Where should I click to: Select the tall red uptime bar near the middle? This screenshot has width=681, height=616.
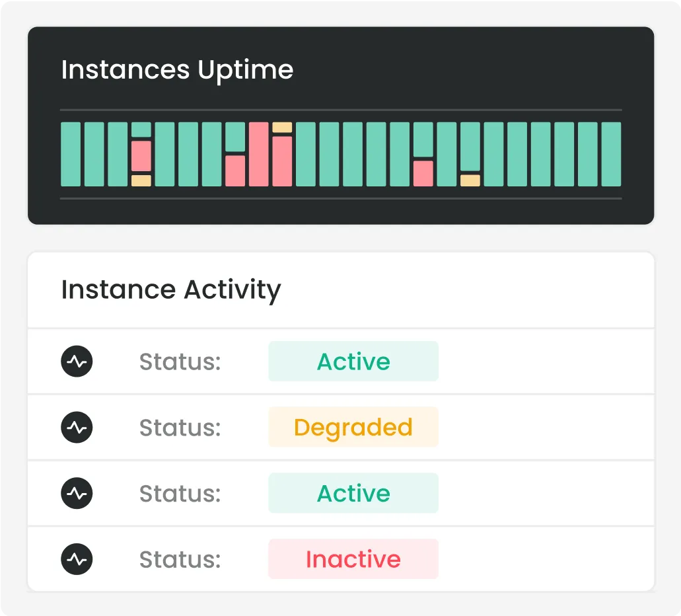[258, 152]
